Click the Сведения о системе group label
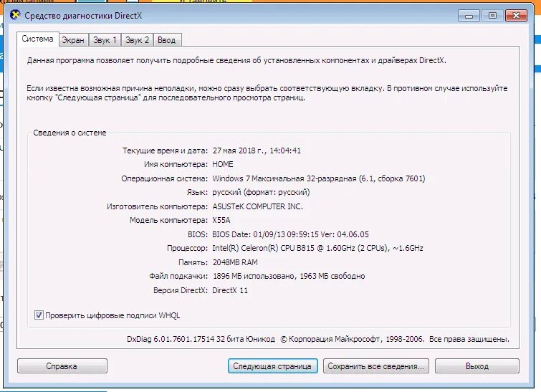Screen dimensions: 541x392 pyautogui.click(x=70, y=133)
